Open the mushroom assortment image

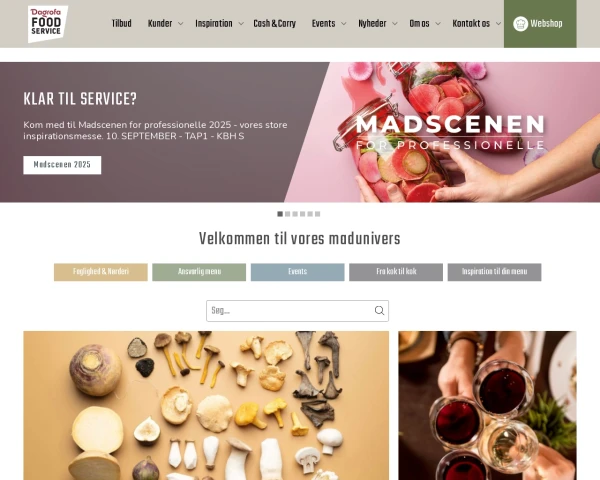click(x=206, y=405)
